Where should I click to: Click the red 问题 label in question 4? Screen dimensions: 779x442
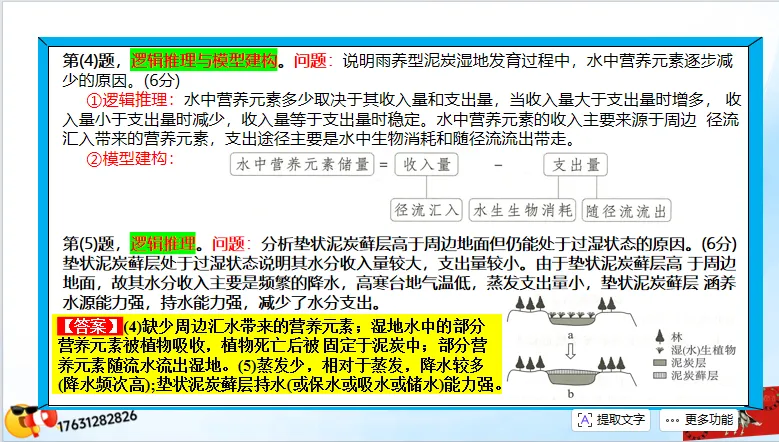coord(313,61)
